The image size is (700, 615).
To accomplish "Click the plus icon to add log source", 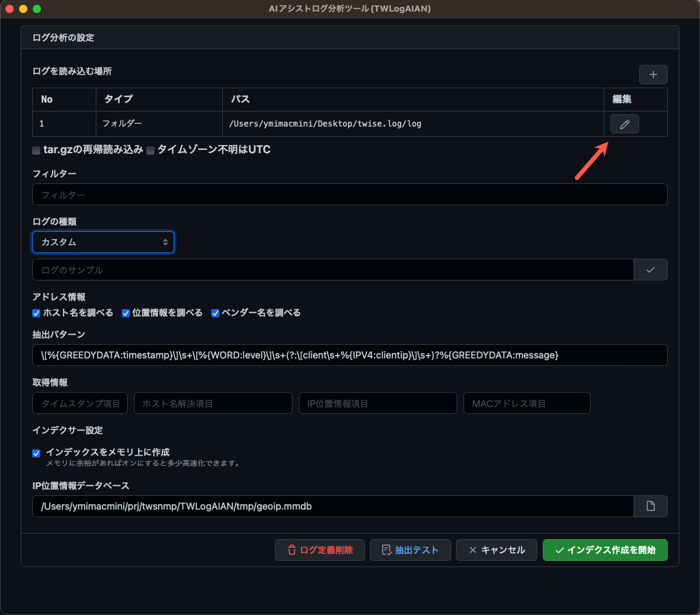I will pyautogui.click(x=653, y=75).
